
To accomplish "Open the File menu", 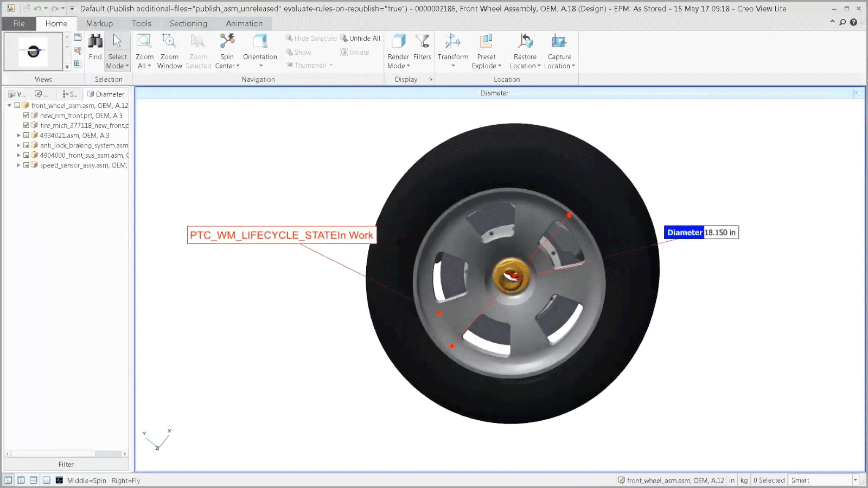I will [19, 23].
